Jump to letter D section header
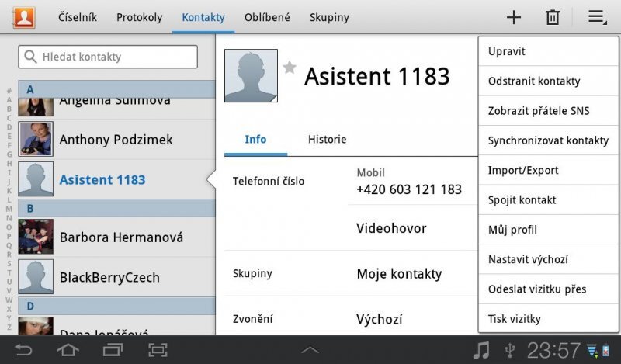Screen dimensions: 621x364 coord(117,306)
